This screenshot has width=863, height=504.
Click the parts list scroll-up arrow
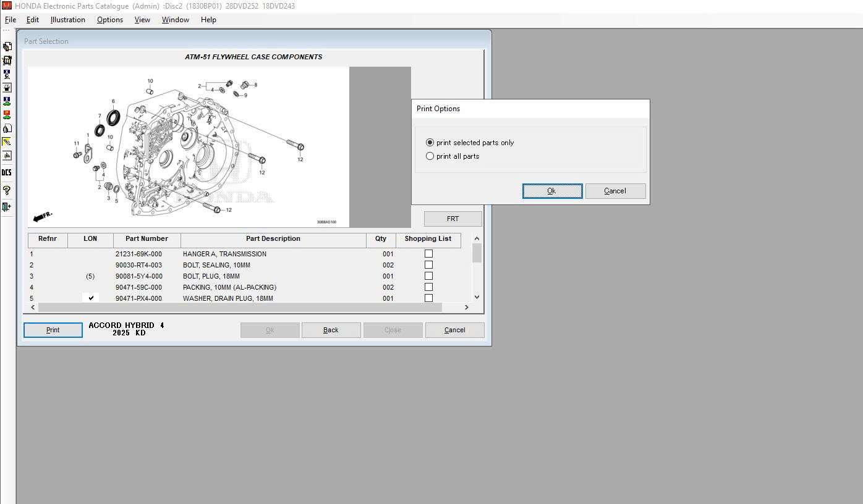click(477, 238)
